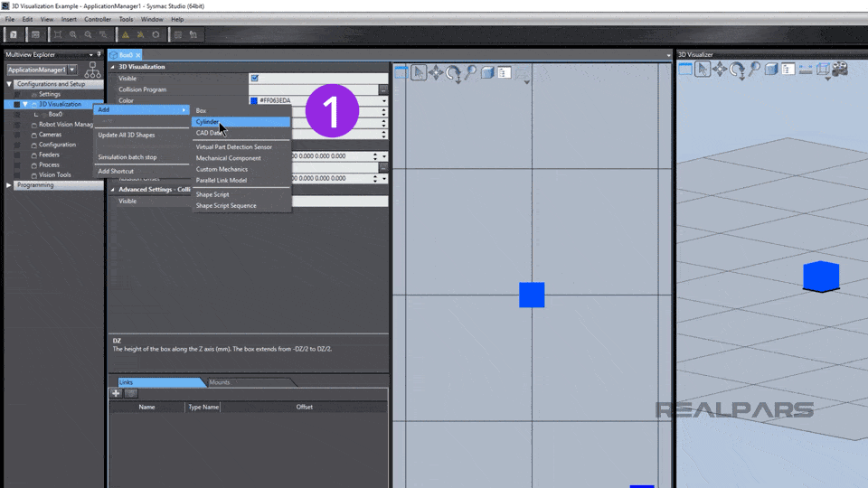This screenshot has height=488, width=868.
Task: Select Virtual Part Detection Sensor menu entry
Action: pos(241,147)
